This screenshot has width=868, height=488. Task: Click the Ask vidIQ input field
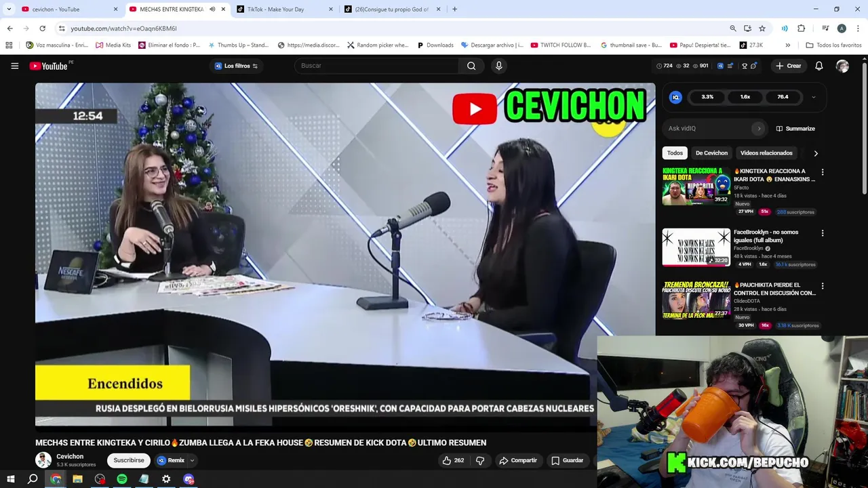click(707, 128)
